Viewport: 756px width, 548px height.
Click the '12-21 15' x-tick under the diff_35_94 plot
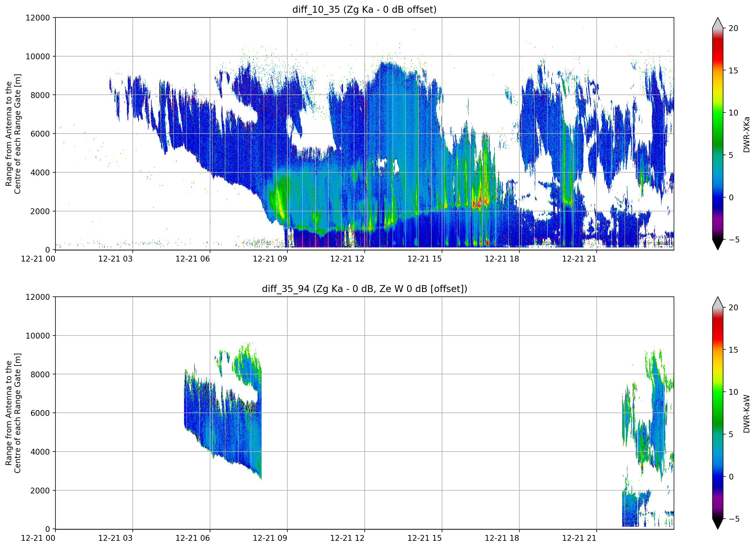tap(425, 538)
